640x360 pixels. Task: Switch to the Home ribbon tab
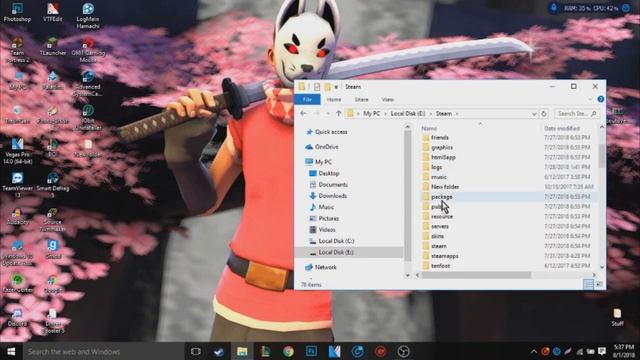[x=334, y=100]
